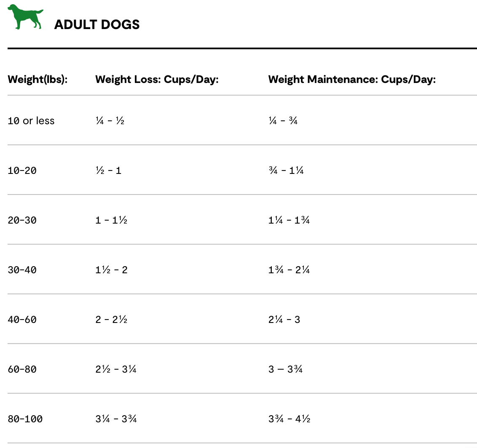The width and height of the screenshot is (477, 448).
Task: Click the green dog icon
Action: point(25,17)
